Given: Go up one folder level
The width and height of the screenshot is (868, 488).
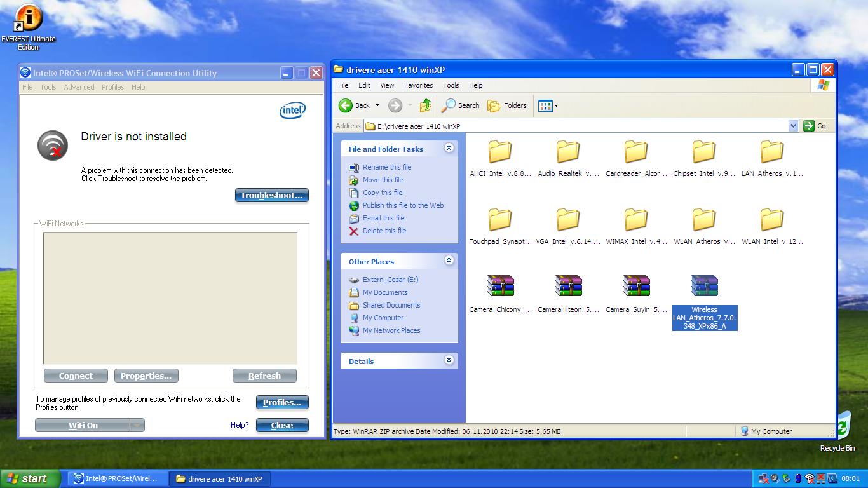Looking at the screenshot, I should point(426,105).
